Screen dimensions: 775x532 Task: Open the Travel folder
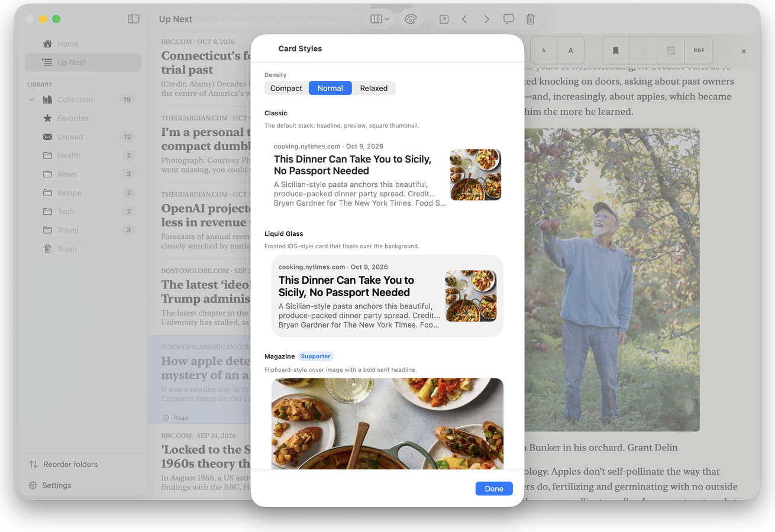coord(83,230)
